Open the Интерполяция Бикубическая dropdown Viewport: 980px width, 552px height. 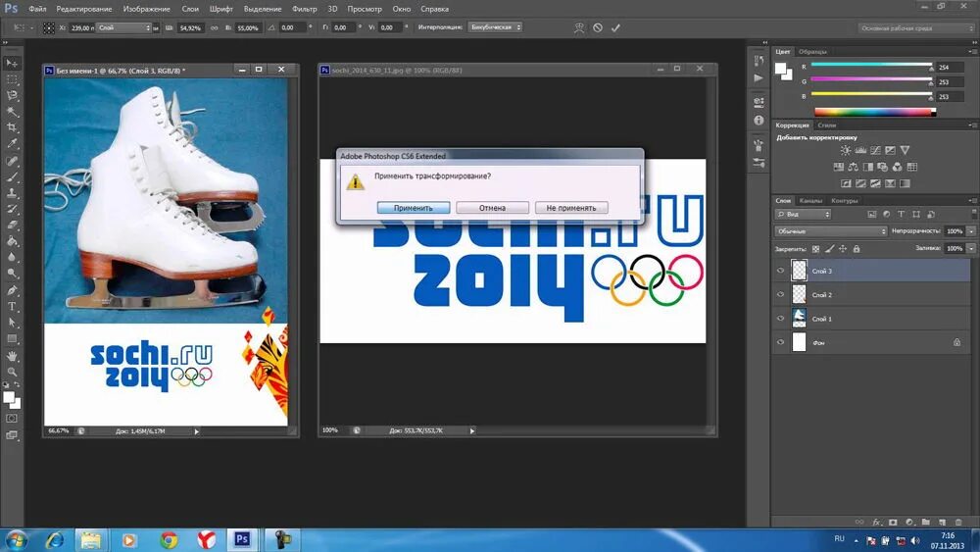(x=494, y=27)
